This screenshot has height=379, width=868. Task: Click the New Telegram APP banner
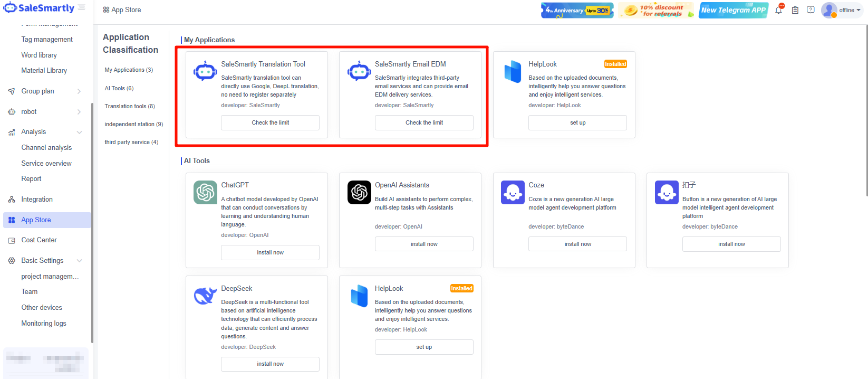click(733, 10)
